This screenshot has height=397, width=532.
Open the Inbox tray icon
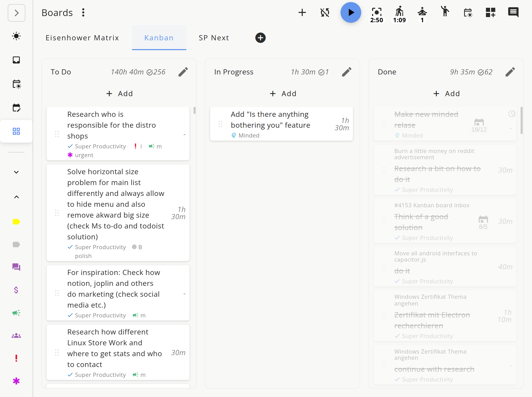[x=16, y=60]
